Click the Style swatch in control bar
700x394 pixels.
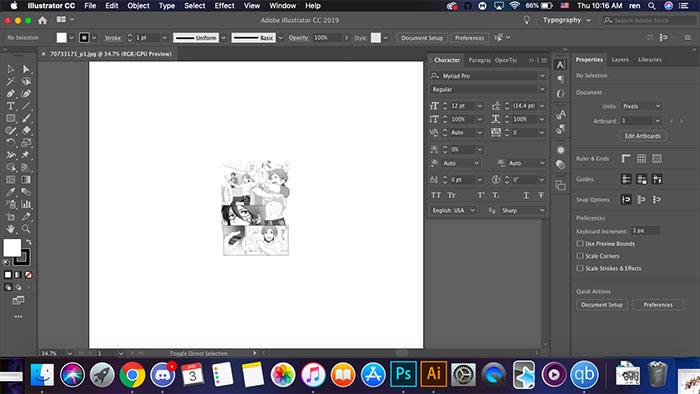(376, 38)
